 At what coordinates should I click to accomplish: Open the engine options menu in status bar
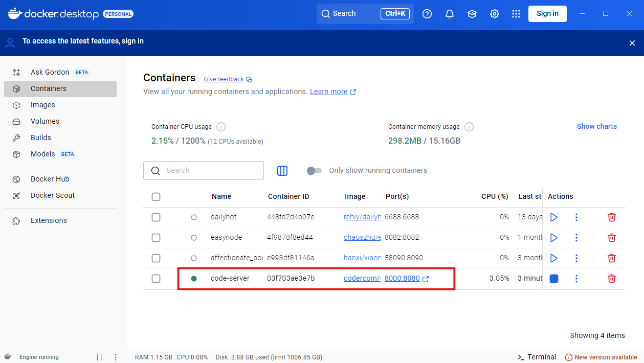point(116,357)
